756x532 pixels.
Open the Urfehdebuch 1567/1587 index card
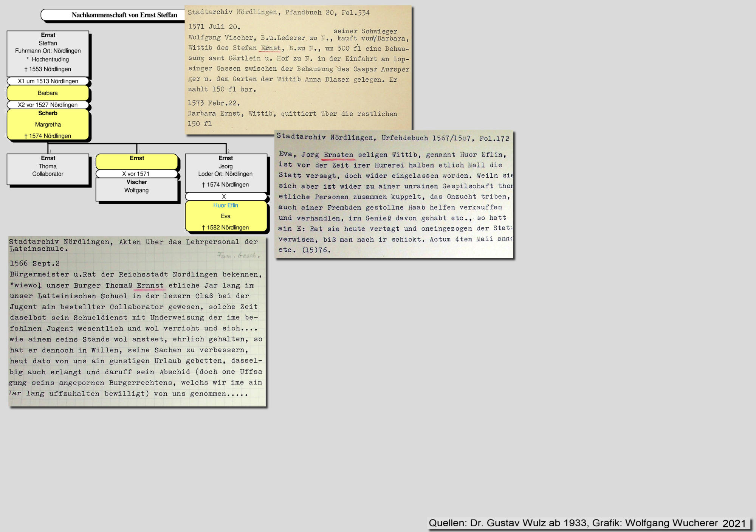coord(394,195)
